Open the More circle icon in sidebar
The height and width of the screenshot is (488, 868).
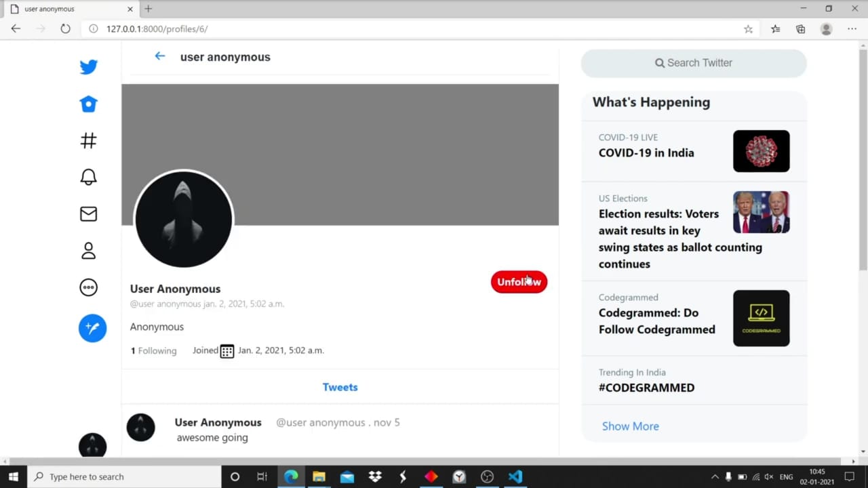[88, 287]
